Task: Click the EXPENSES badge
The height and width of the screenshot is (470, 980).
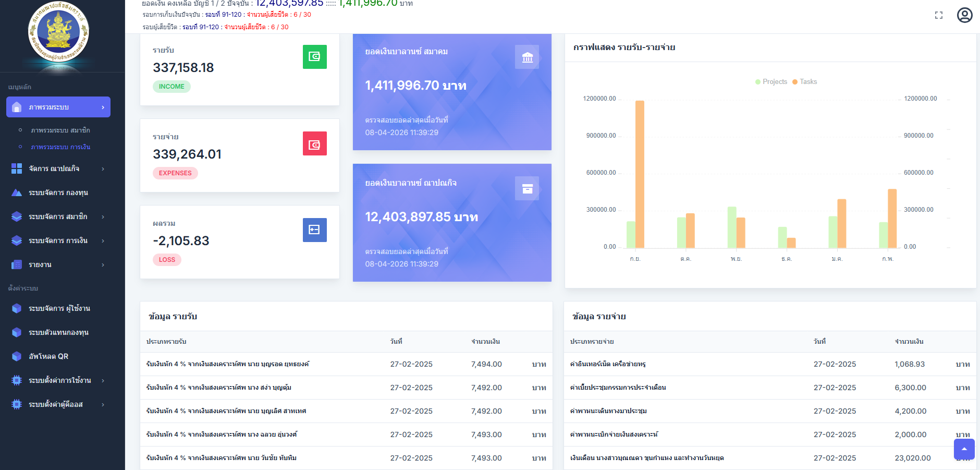Action: (x=175, y=173)
